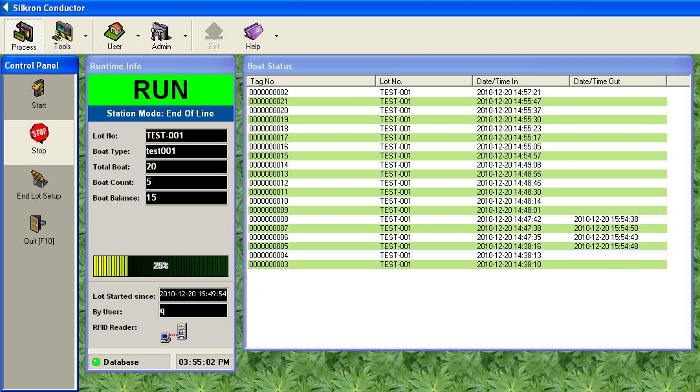This screenshot has width=700, height=392.
Task: Select row with tag 0000000010
Action: (457, 201)
